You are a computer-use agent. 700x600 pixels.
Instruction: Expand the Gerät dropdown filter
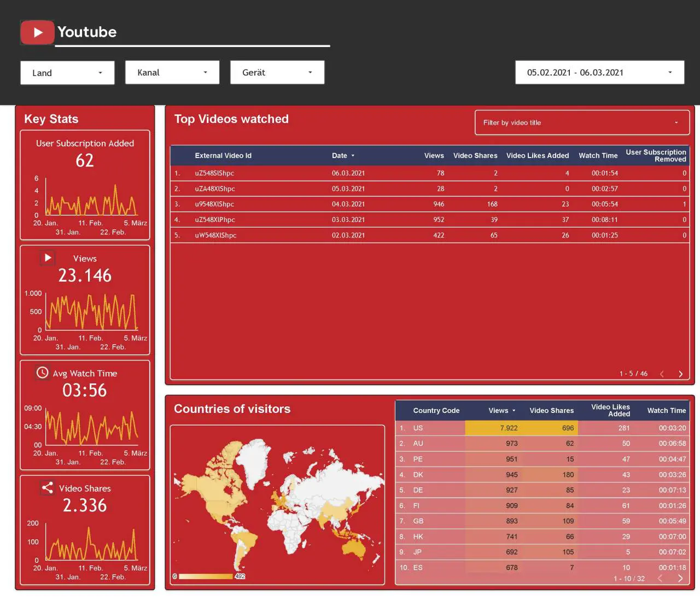277,72
